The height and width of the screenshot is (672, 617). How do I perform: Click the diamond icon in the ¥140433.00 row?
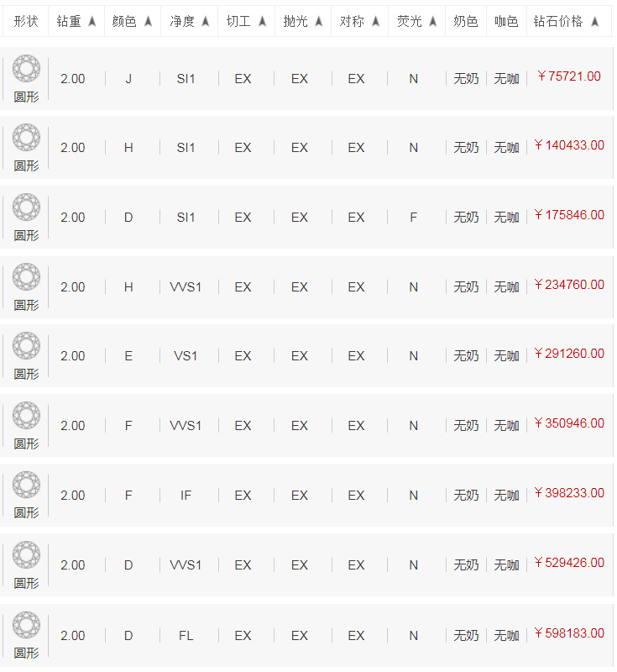[x=26, y=138]
